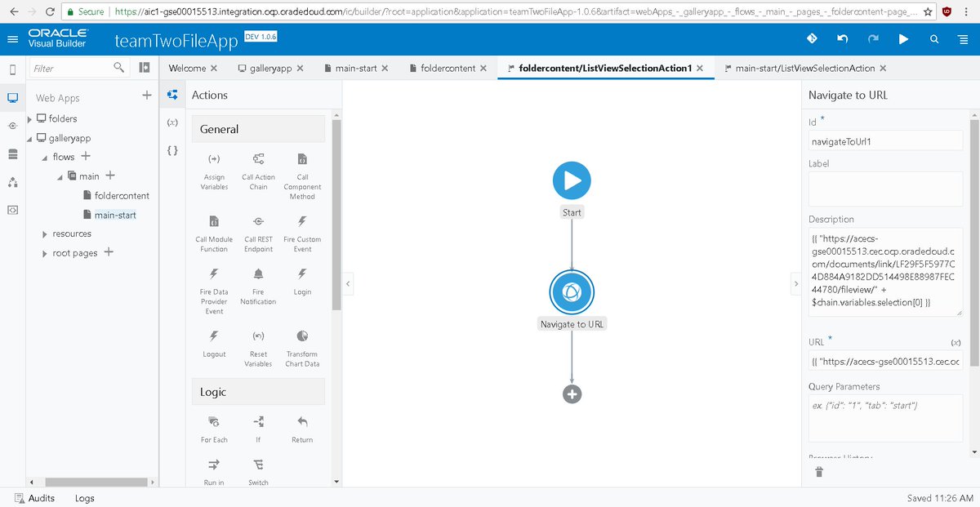Toggle the navigator collapse panel icon
Image resolution: width=980 pixels, height=507 pixels.
[145, 68]
